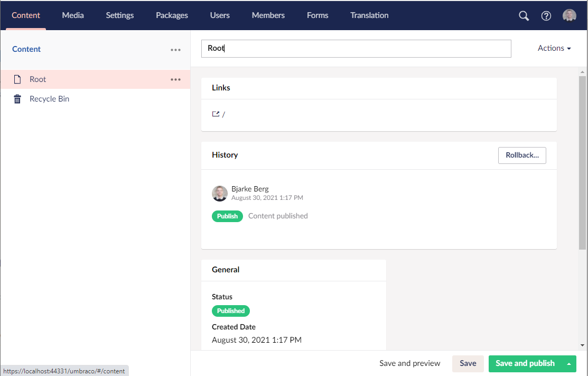Click the user avatar in top bar
This screenshot has width=588, height=376.
pos(569,15)
